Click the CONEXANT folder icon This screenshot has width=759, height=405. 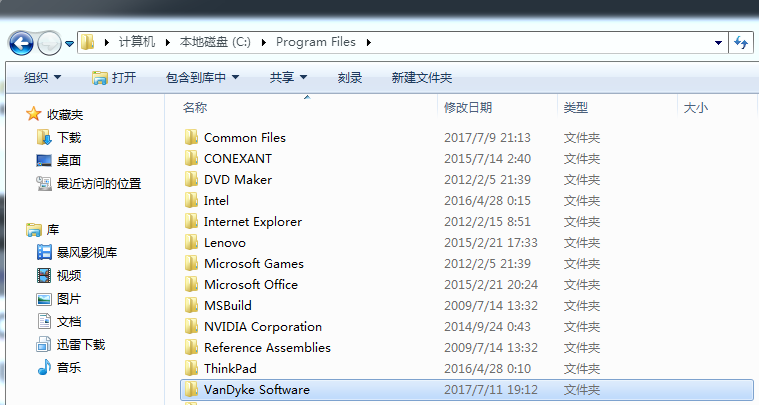(191, 158)
